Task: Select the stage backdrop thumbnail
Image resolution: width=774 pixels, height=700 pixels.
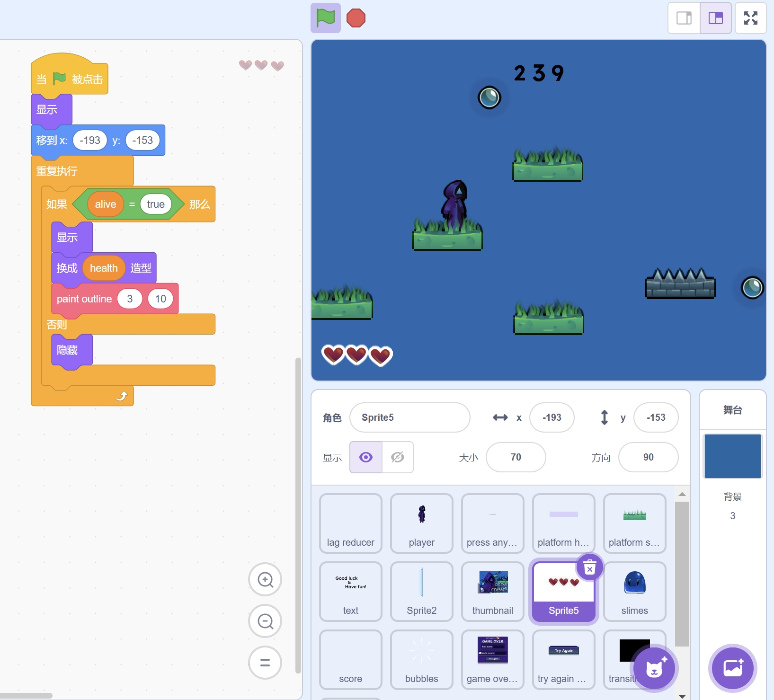Action: [x=732, y=456]
